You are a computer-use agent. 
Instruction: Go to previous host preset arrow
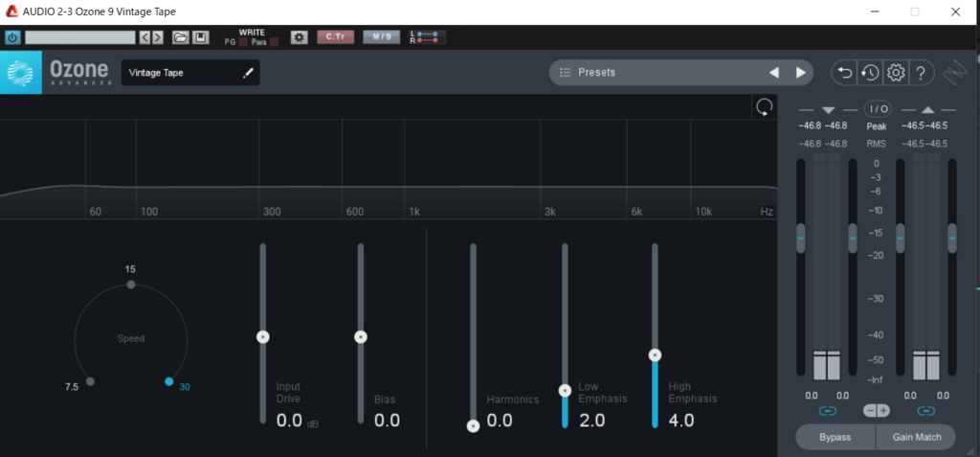[x=145, y=37]
